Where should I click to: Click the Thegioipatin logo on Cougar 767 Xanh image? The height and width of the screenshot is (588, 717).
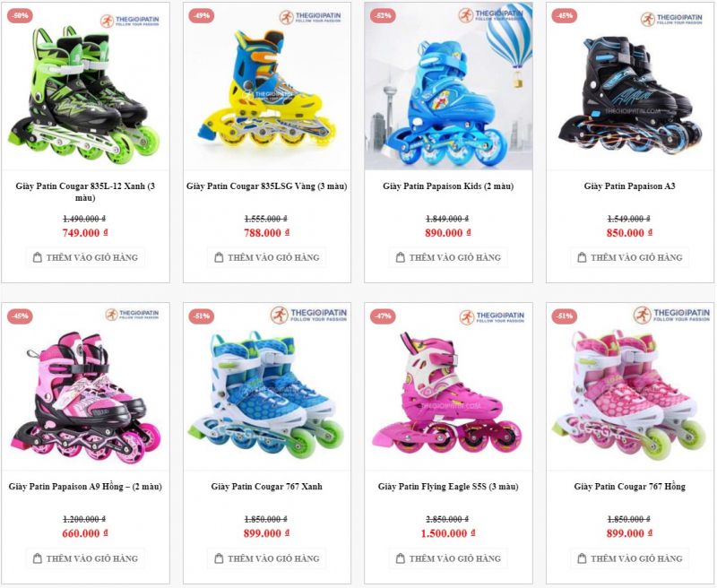point(308,315)
